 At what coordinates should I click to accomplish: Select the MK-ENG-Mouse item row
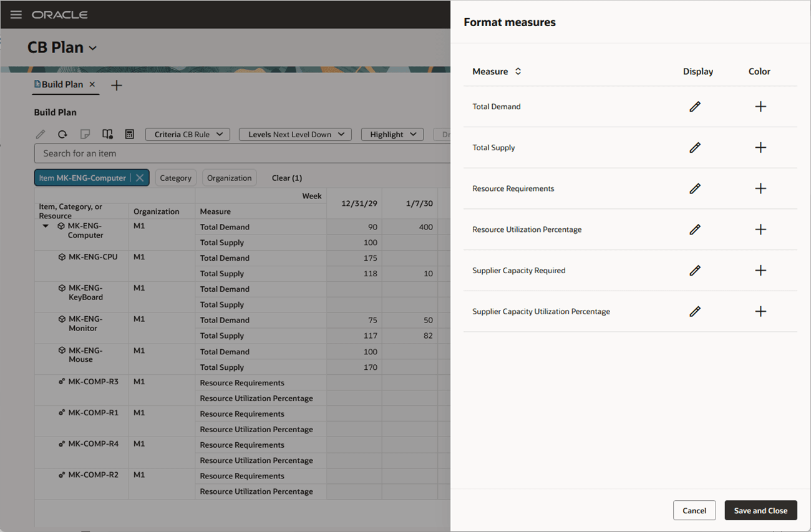pos(85,355)
